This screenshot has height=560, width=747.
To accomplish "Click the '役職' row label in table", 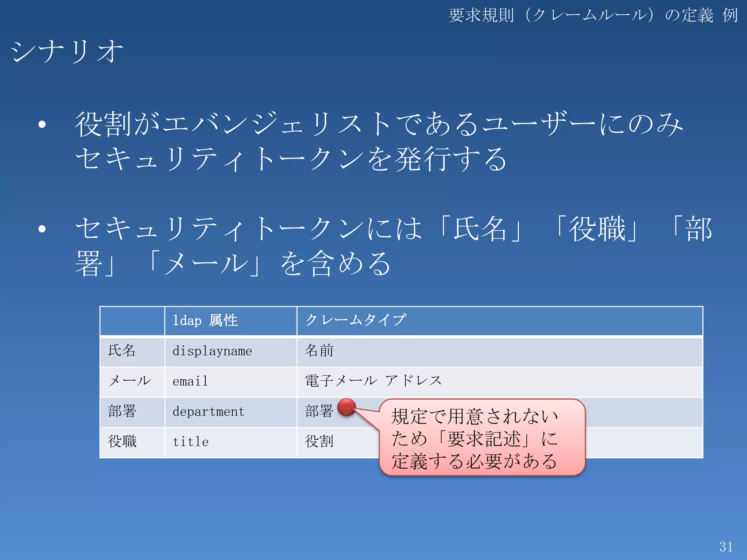I will click(x=122, y=442).
